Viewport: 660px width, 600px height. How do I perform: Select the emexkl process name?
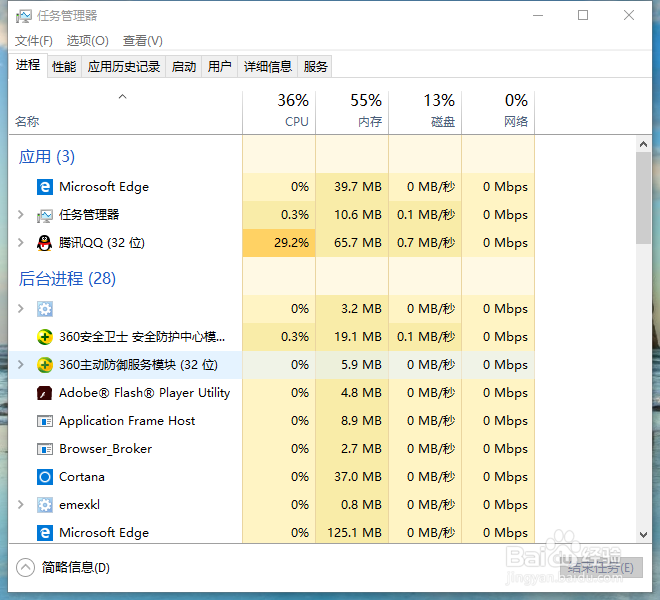(80, 505)
